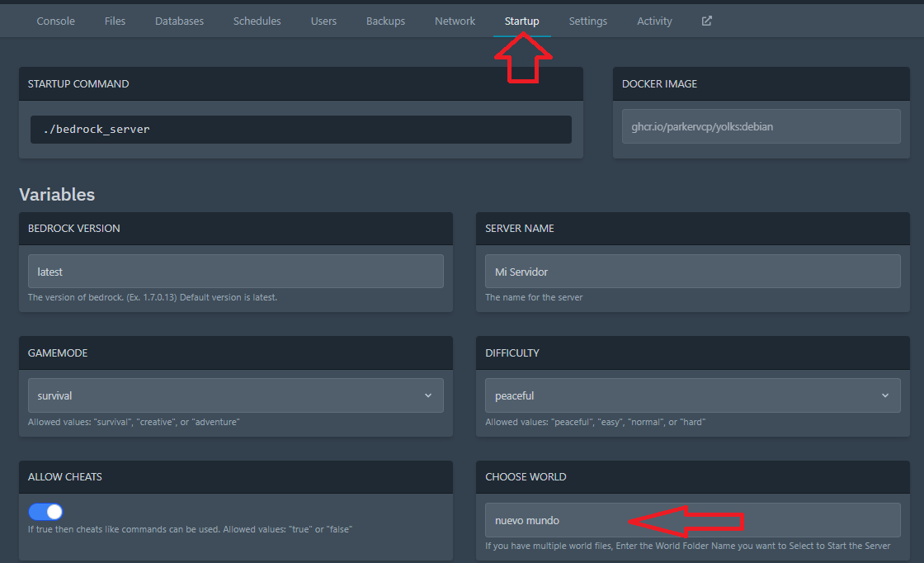
Task: Open the Schedules tab
Action: 257,21
